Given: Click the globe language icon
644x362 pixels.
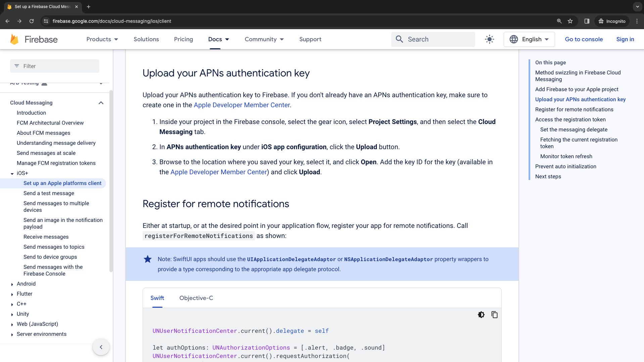Looking at the screenshot, I should click(513, 39).
